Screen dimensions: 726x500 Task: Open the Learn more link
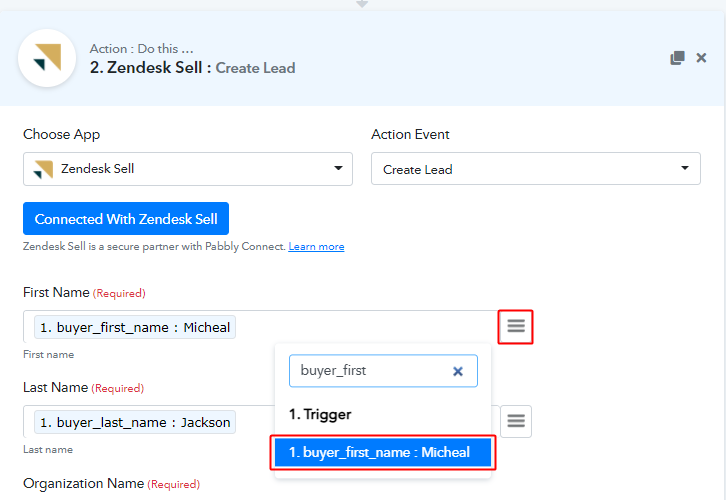click(316, 247)
